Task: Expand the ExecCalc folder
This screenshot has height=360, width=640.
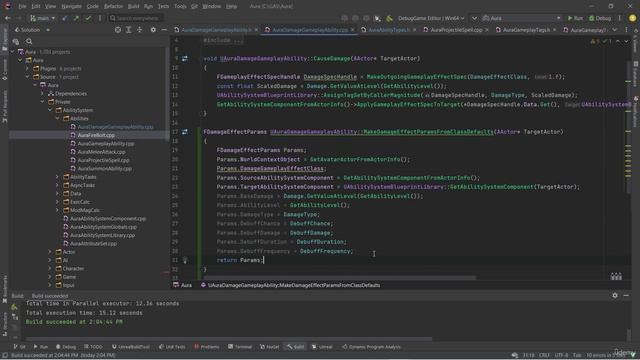Action: (57, 202)
